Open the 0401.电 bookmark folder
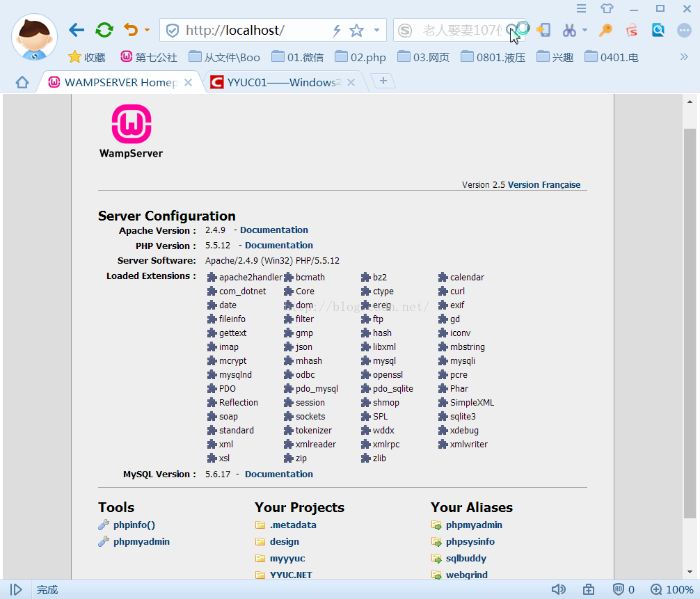Viewport: 700px width, 599px height. pos(612,57)
